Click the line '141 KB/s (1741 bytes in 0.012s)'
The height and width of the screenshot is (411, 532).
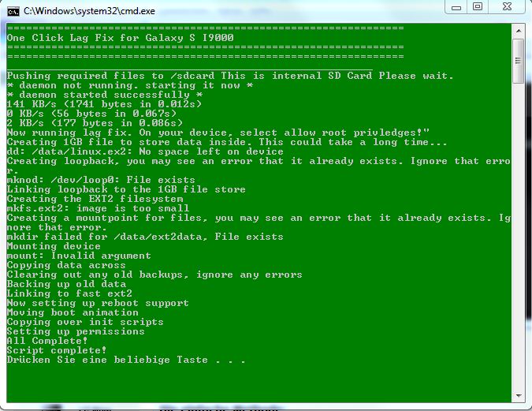104,104
